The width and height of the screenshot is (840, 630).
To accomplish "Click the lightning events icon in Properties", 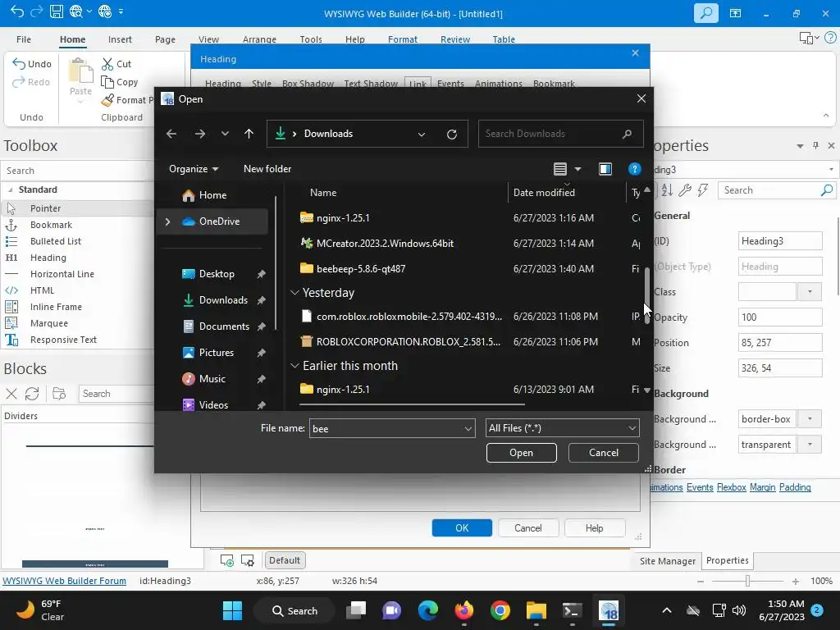I will coord(703,190).
